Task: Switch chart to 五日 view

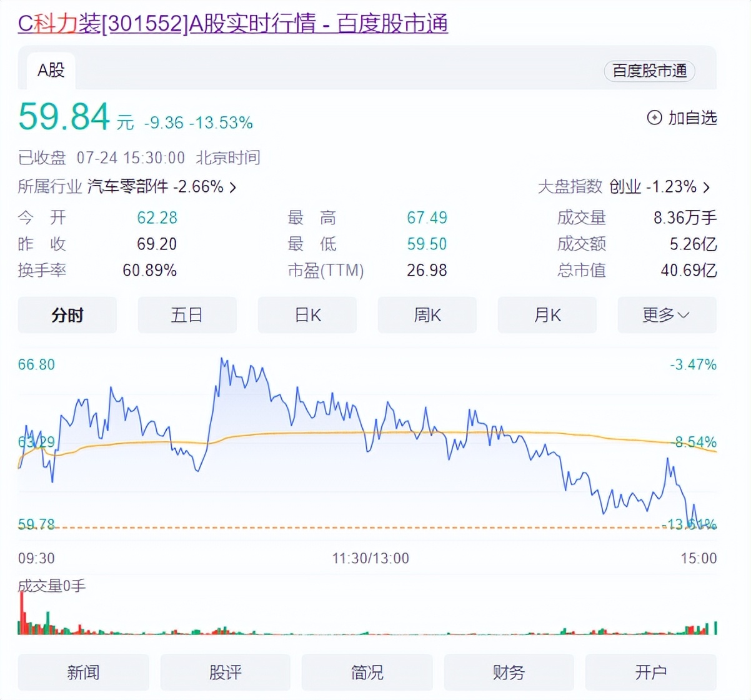Action: [x=187, y=315]
